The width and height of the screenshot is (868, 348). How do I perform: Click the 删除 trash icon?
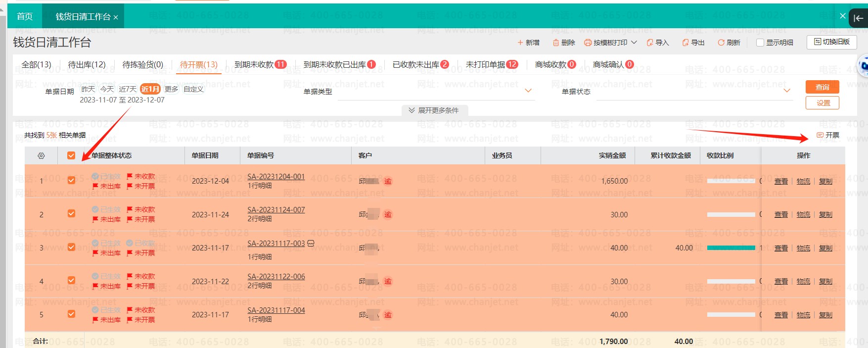[556, 43]
